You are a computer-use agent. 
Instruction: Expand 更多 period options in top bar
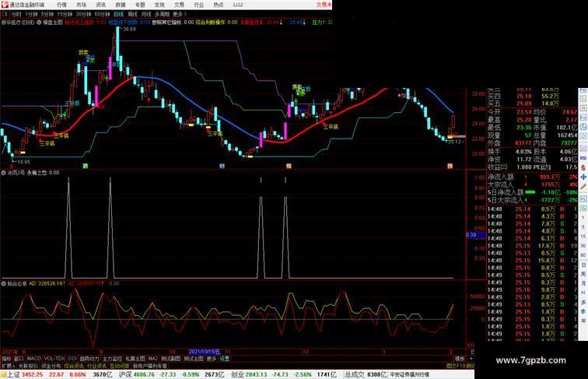(x=179, y=14)
